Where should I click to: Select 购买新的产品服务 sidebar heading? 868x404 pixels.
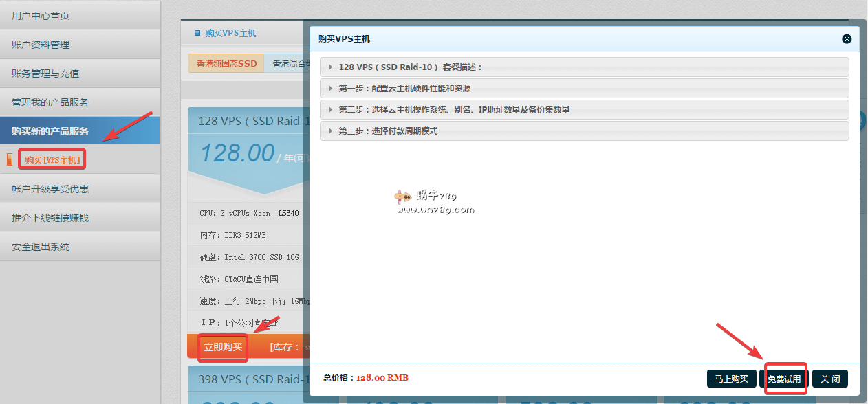tap(50, 131)
